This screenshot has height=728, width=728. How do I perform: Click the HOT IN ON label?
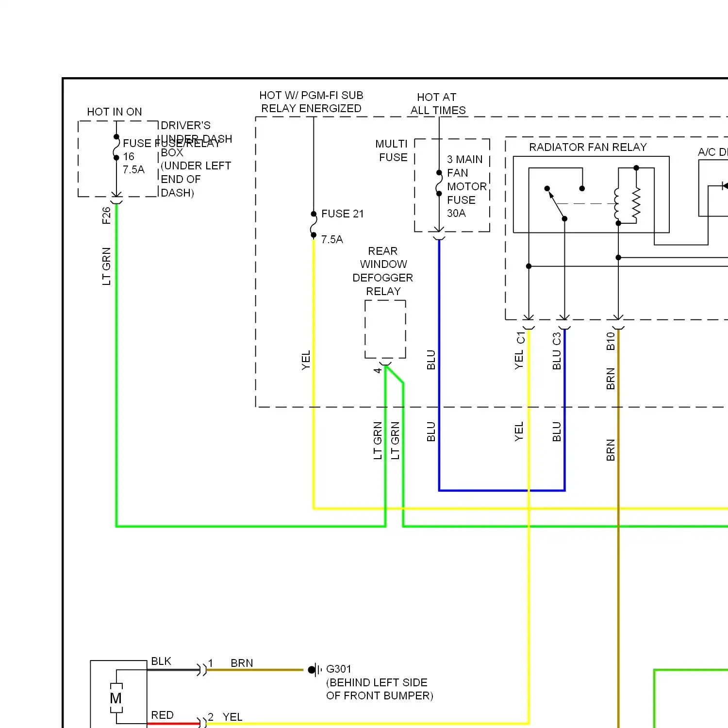pos(115,112)
